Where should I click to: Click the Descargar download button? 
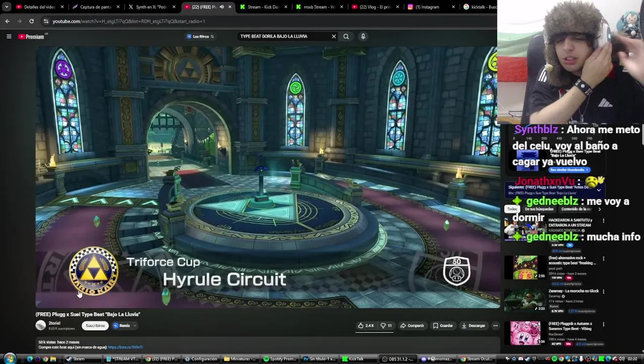(473, 326)
